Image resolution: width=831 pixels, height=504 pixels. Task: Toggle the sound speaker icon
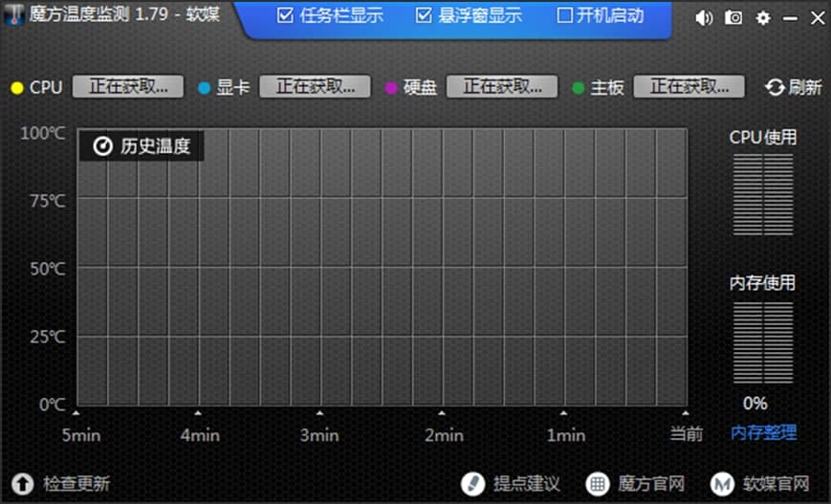click(704, 18)
